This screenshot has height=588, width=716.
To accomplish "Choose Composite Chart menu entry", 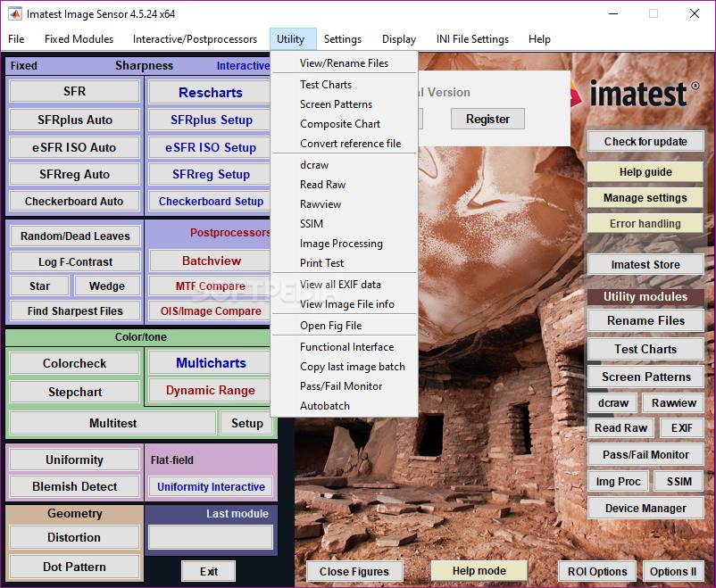I will click(345, 124).
